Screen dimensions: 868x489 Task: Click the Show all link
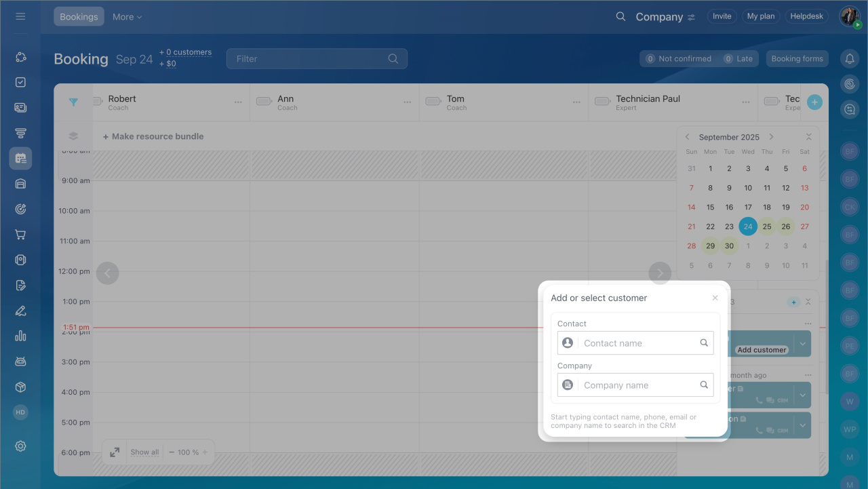144,452
